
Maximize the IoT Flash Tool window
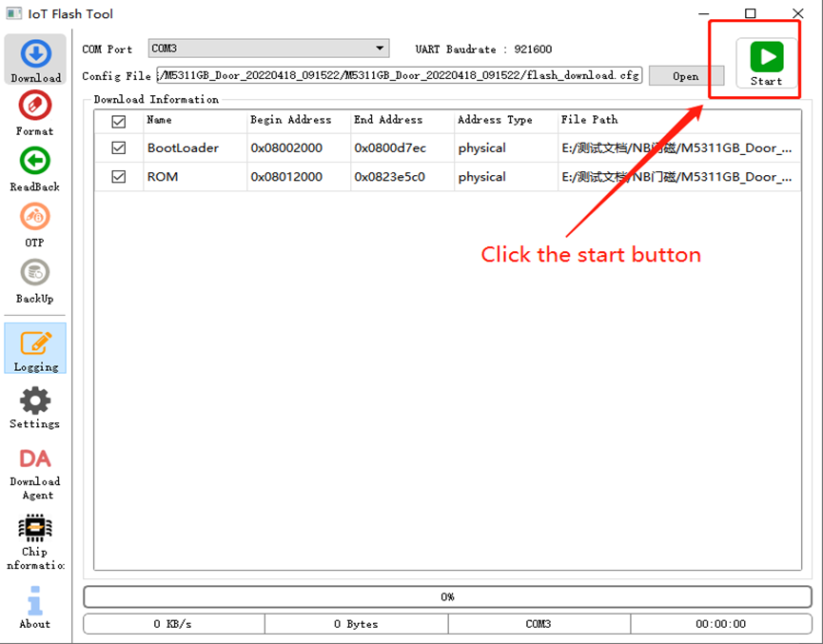pos(751,13)
